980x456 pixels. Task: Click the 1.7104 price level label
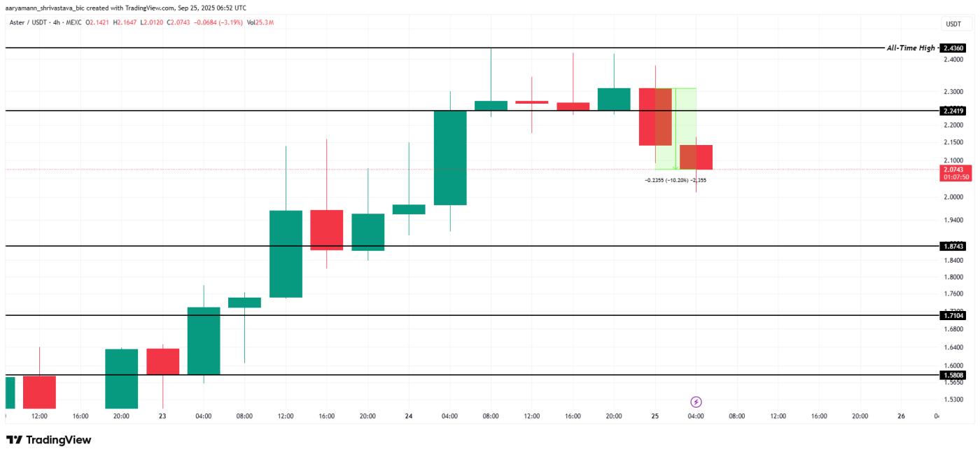953,315
